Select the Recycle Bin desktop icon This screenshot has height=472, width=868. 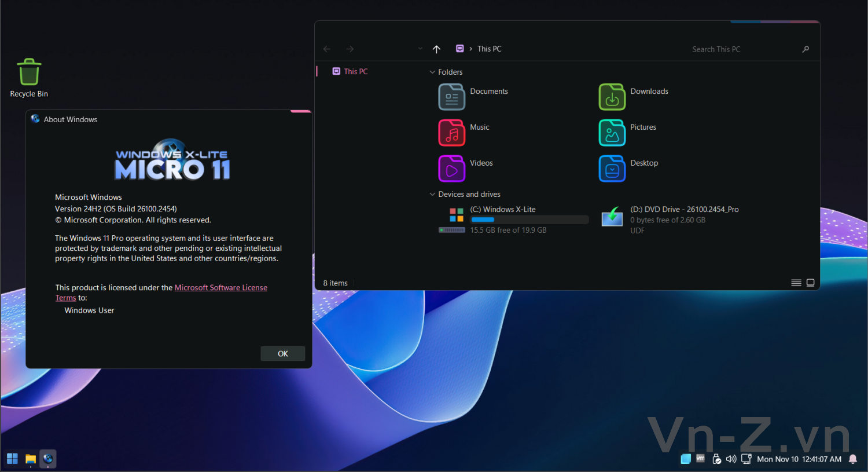point(29,74)
